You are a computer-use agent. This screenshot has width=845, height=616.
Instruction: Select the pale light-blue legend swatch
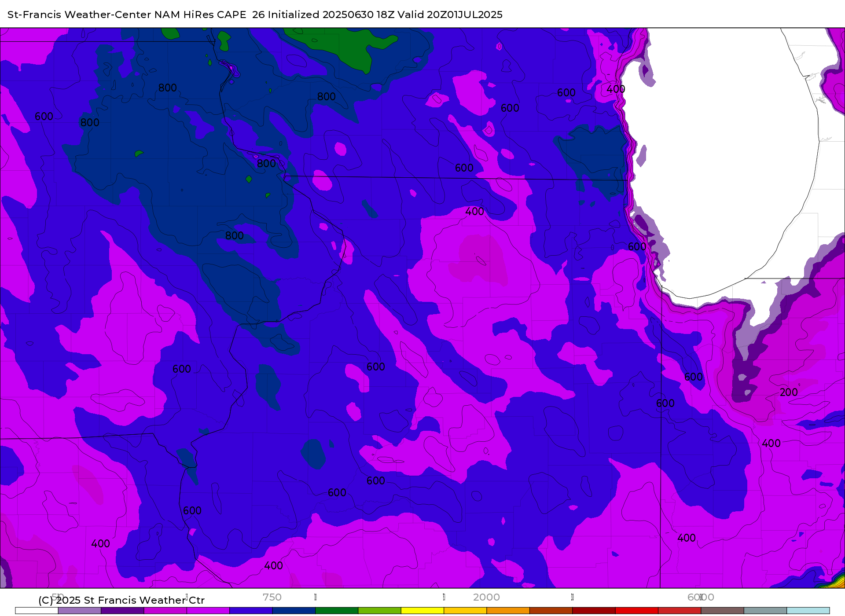(x=808, y=611)
